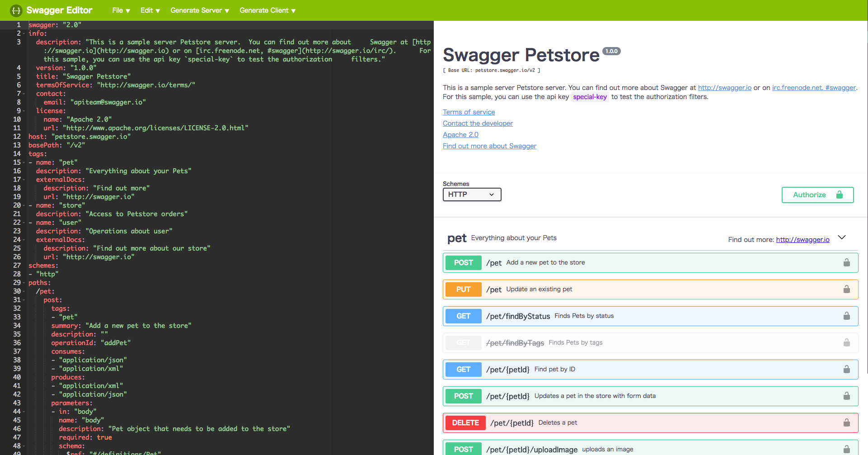Expand POST /pet/{petId}/uploadImage operation

650,448
